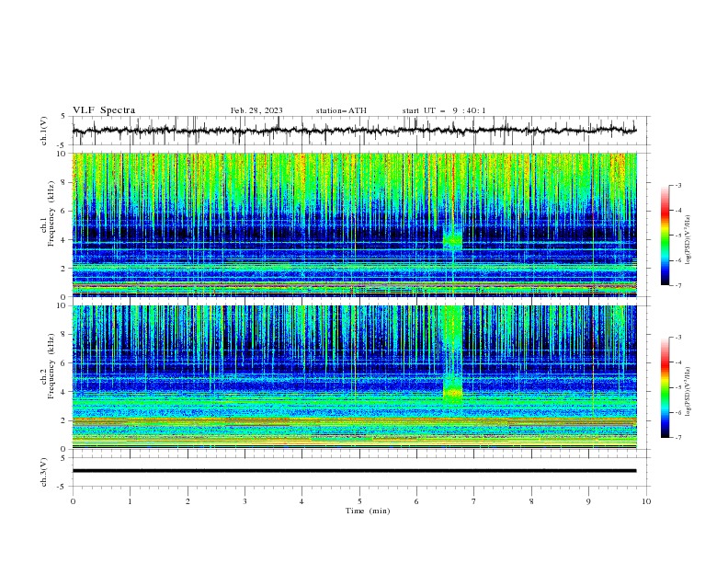Click the time axis tick label "1"
728x563 pixels.
[x=130, y=501]
